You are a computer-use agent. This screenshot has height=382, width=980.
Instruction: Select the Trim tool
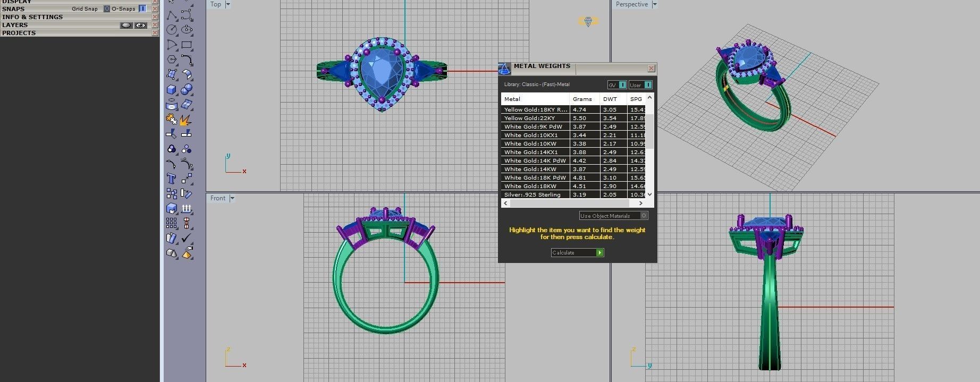[172, 134]
